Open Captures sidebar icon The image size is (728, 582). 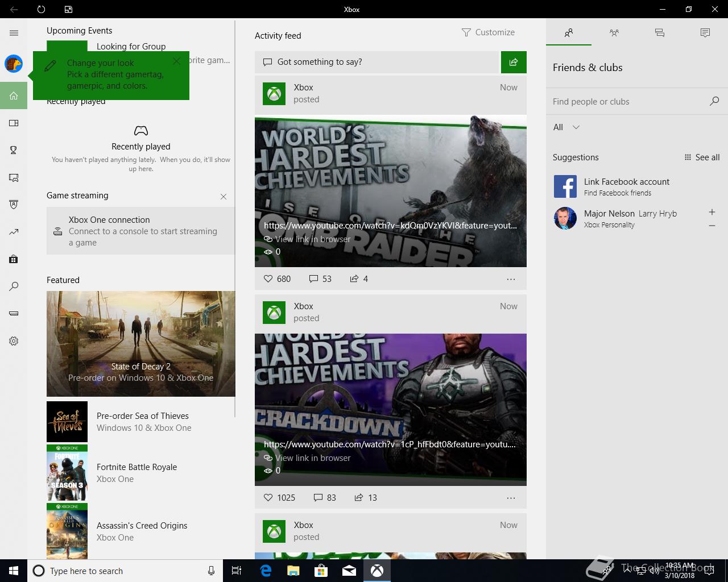tap(14, 177)
